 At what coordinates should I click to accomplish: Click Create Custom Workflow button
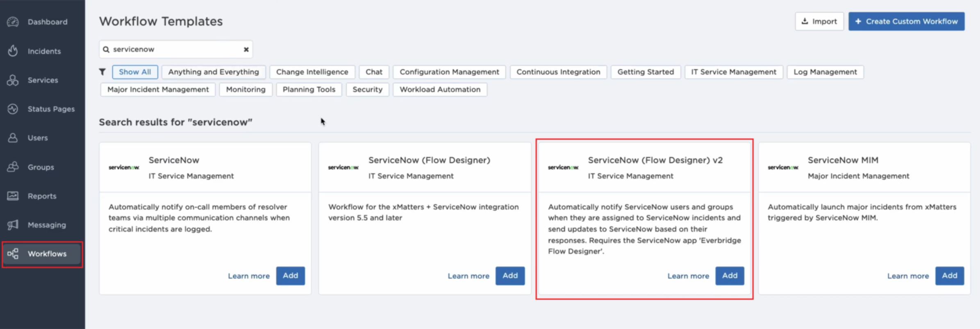coord(906,21)
